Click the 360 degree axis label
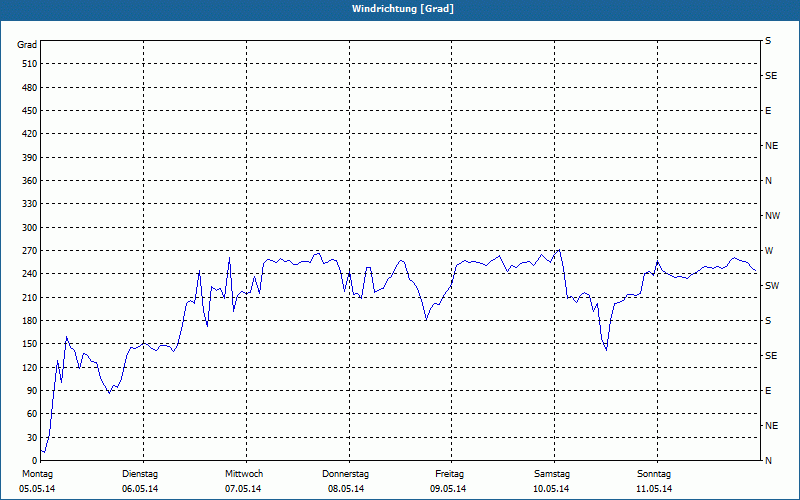 (x=30, y=181)
